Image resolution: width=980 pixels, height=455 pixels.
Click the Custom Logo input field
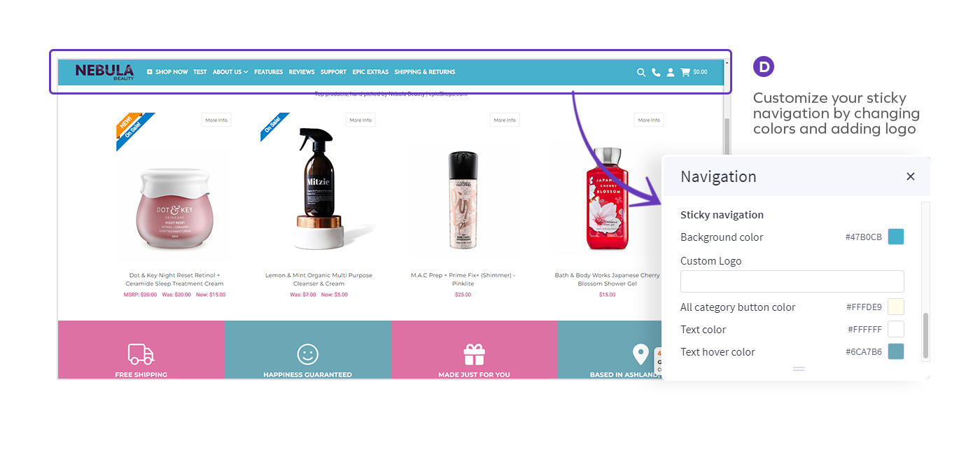[792, 281]
